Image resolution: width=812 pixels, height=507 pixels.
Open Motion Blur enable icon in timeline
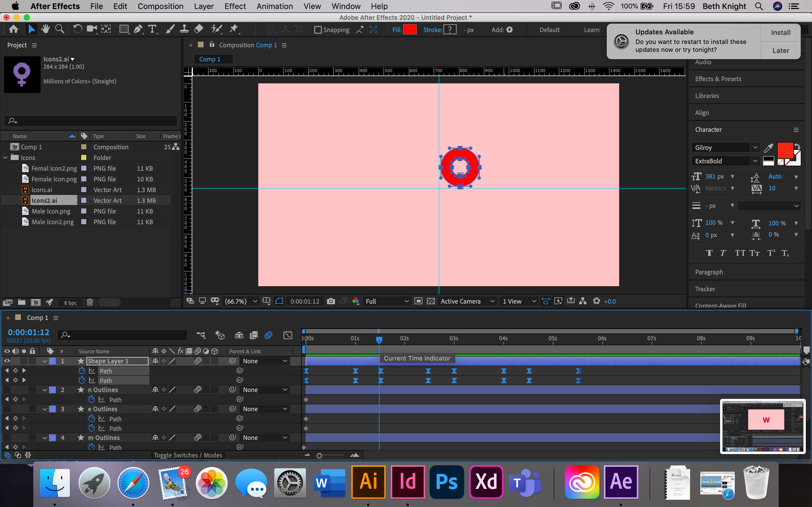pos(268,335)
